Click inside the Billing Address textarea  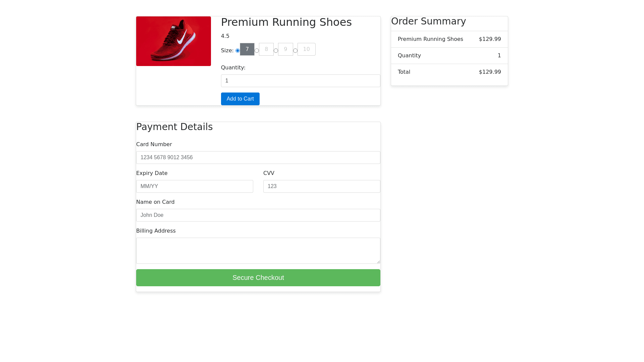point(258,250)
